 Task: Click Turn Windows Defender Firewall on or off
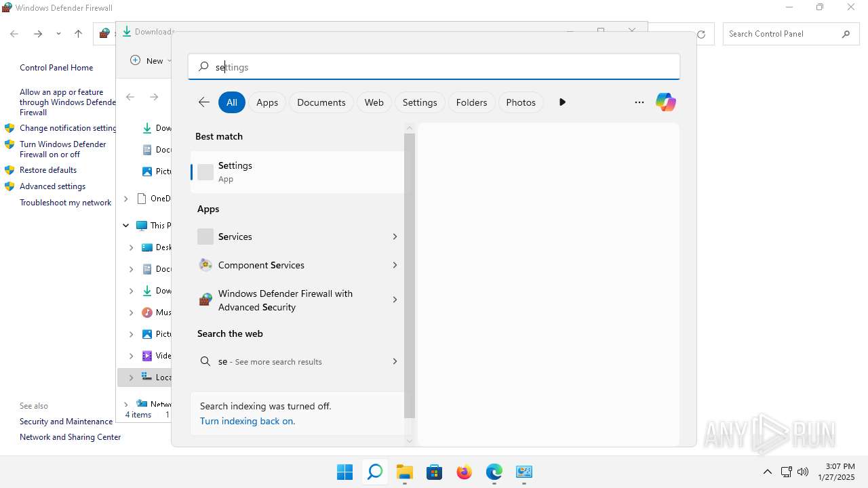63,149
